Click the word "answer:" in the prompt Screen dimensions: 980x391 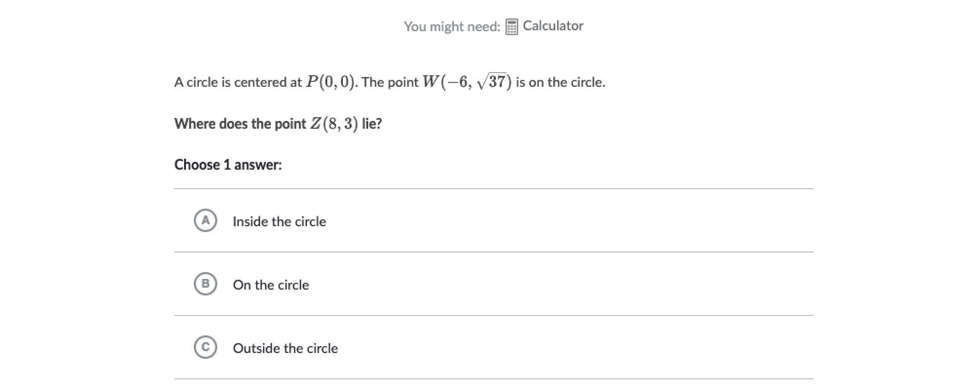pos(258,165)
